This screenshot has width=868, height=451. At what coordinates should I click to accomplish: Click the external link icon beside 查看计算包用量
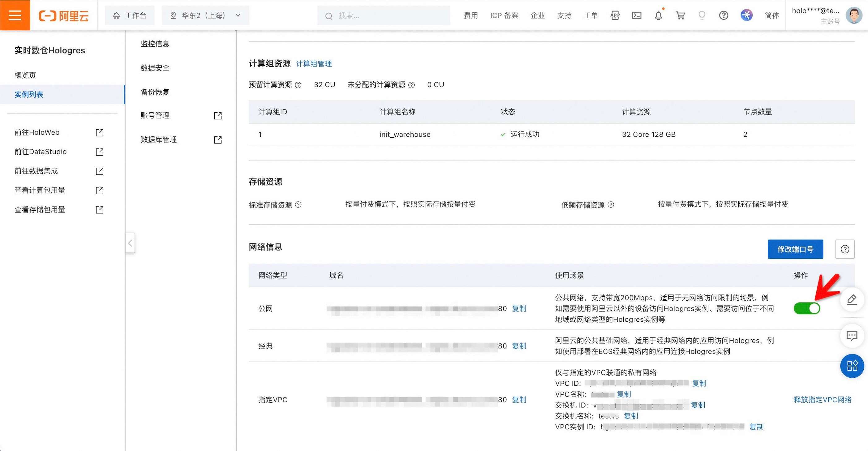tap(99, 190)
